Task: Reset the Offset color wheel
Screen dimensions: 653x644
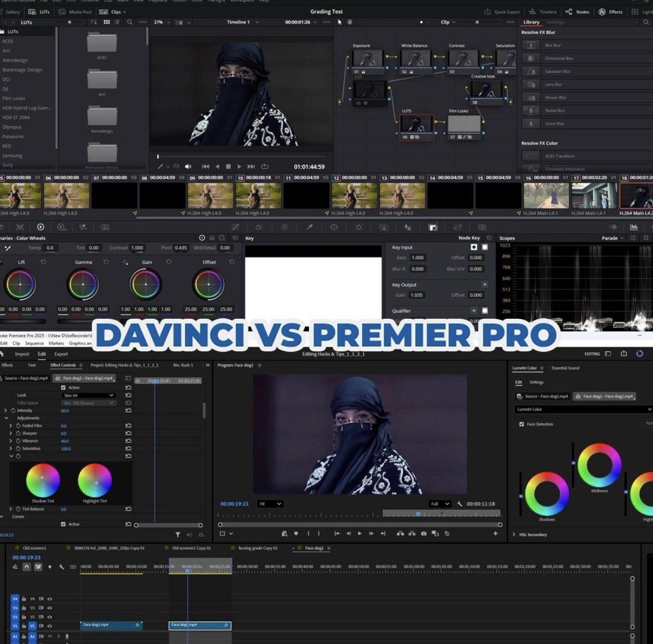Action: coord(232,262)
